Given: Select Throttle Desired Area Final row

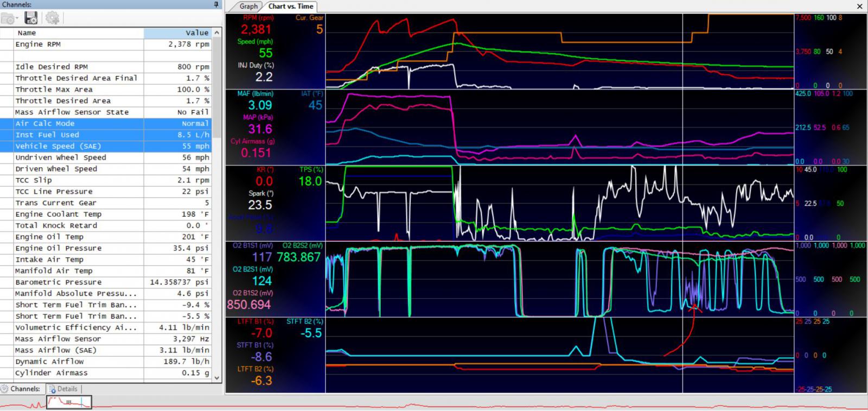Looking at the screenshot, I should tap(106, 78).
